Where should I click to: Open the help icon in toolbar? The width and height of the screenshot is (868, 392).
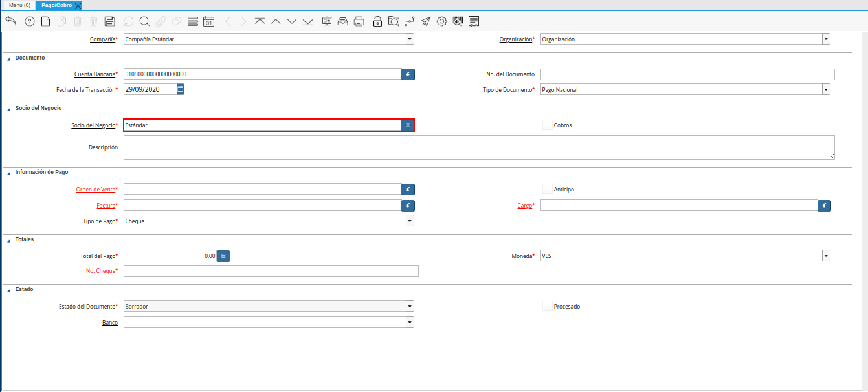[x=29, y=21]
